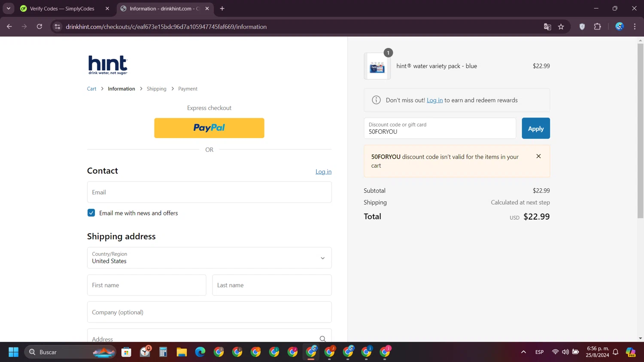The height and width of the screenshot is (362, 644).
Task: Apply the discount code
Action: [535, 128]
